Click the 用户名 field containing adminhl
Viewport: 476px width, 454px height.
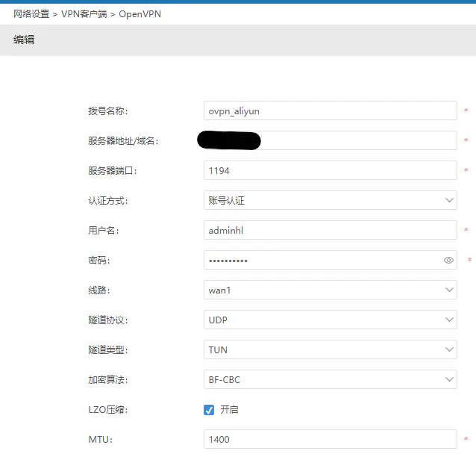[x=330, y=230]
